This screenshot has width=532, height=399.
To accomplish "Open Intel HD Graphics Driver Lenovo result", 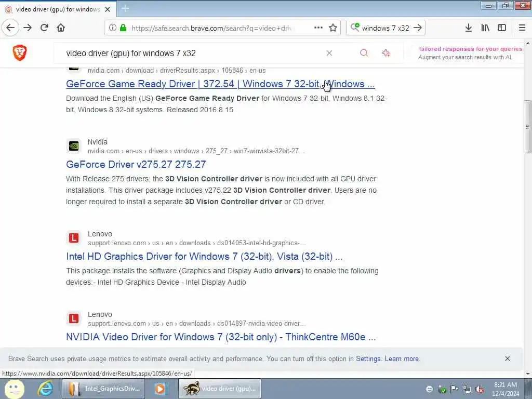I will pos(204,256).
